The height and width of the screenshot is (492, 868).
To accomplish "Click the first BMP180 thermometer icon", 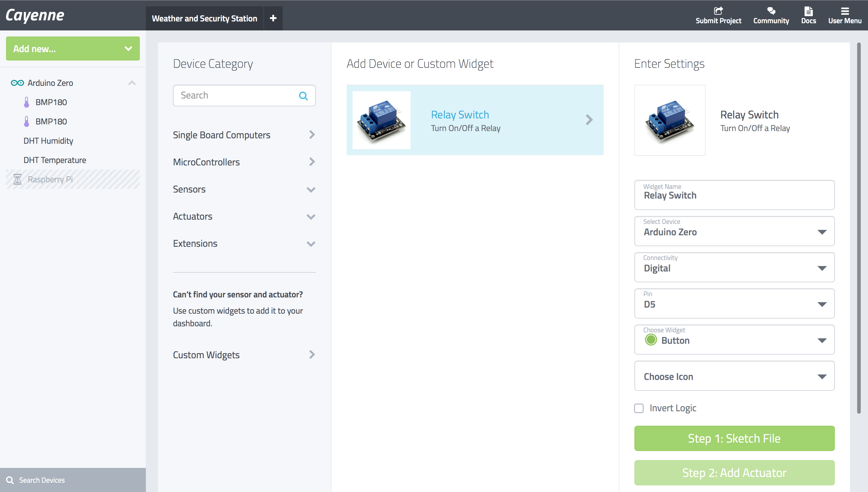I will (x=27, y=102).
